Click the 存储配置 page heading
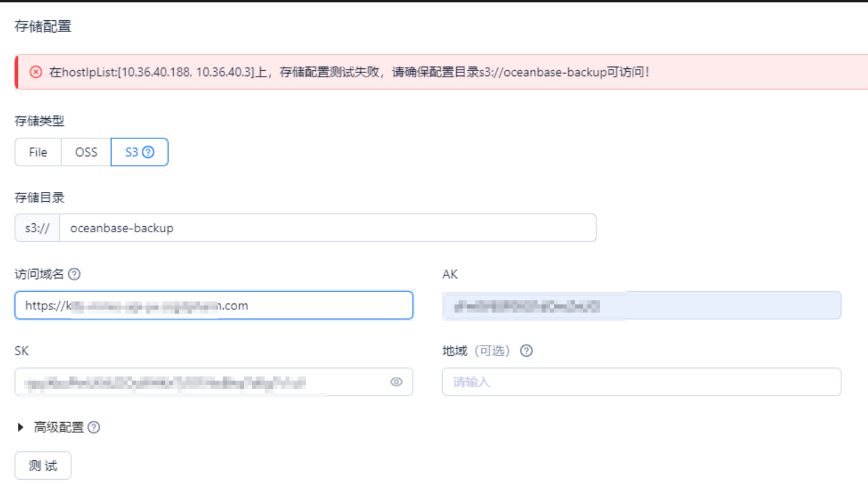 43,26
